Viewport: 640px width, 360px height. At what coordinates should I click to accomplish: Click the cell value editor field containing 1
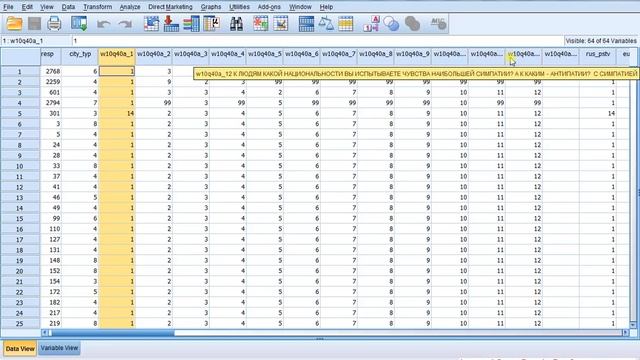click(318, 41)
